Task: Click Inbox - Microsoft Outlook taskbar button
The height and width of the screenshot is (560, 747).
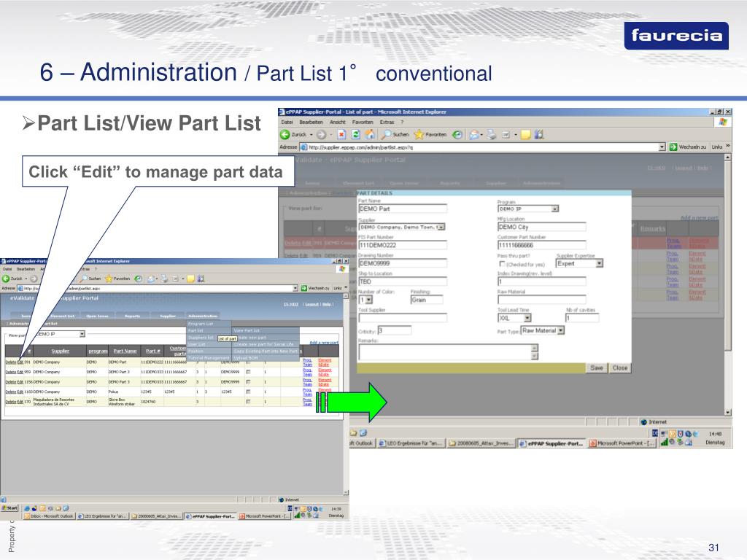Action: pyautogui.click(x=50, y=516)
